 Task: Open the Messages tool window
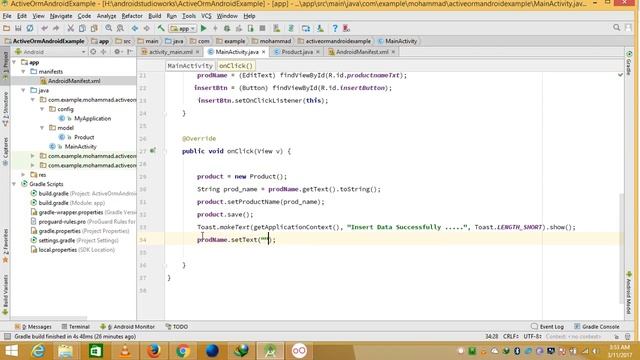point(33,327)
